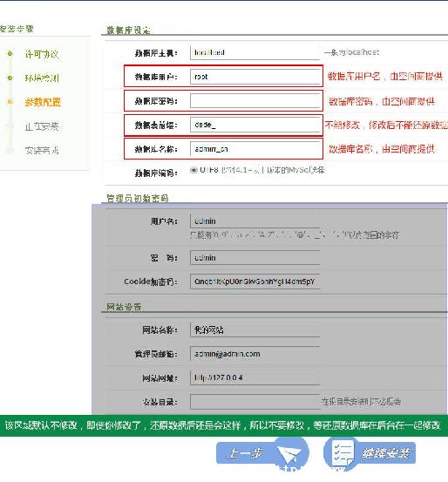
Task: Click the 管理员邮箱 field with admin@admin.com
Action: coord(255,354)
